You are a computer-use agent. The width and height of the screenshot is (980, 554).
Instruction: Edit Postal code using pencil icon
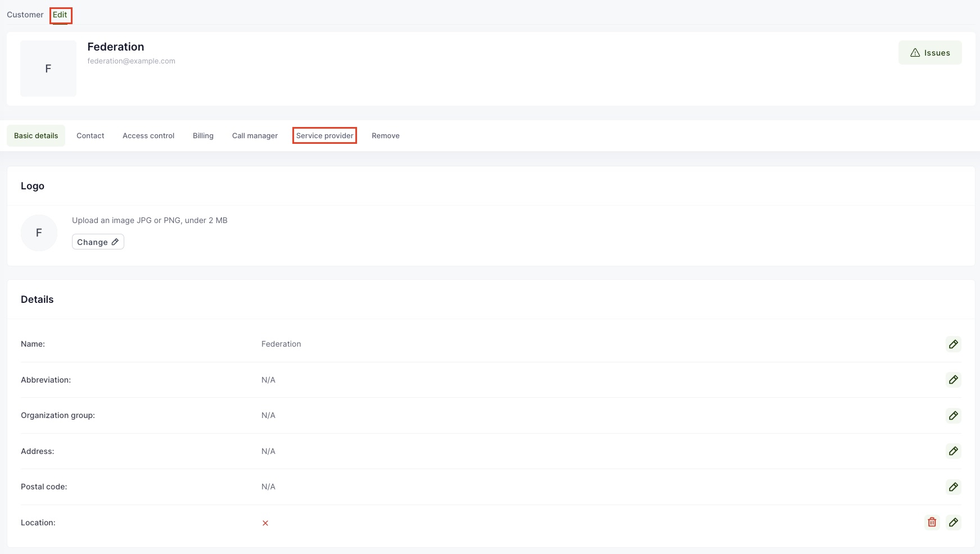click(953, 487)
